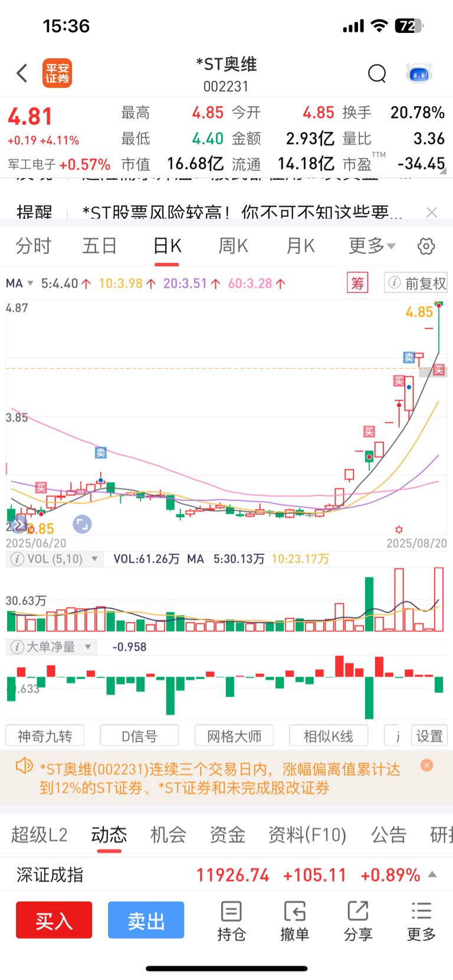Dismiss the orange ST announcement notice
Viewport: 453px width, 980px height.
pos(427,765)
